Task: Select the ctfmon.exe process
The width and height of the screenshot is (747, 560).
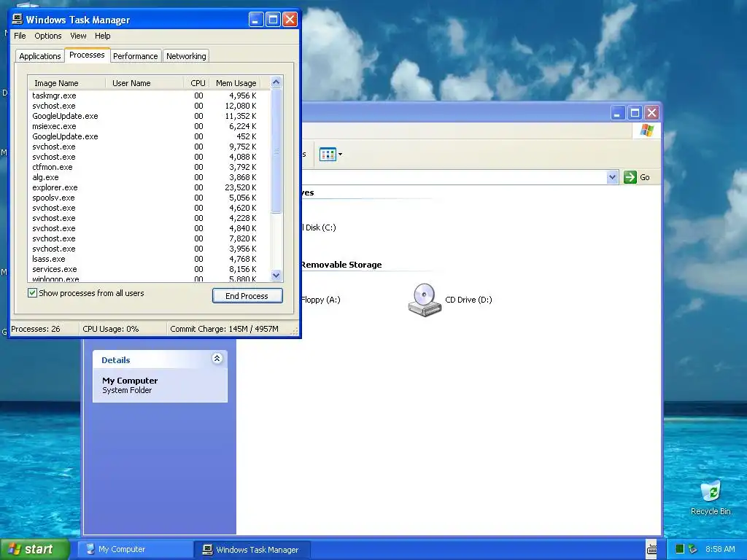Action: (149, 167)
